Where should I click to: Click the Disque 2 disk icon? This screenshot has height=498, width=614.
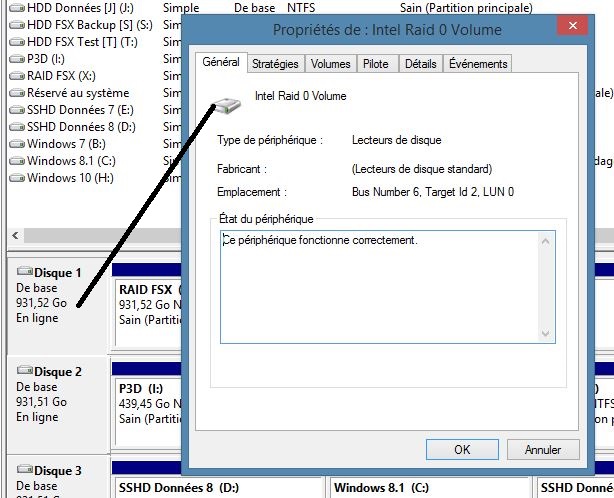[25, 370]
